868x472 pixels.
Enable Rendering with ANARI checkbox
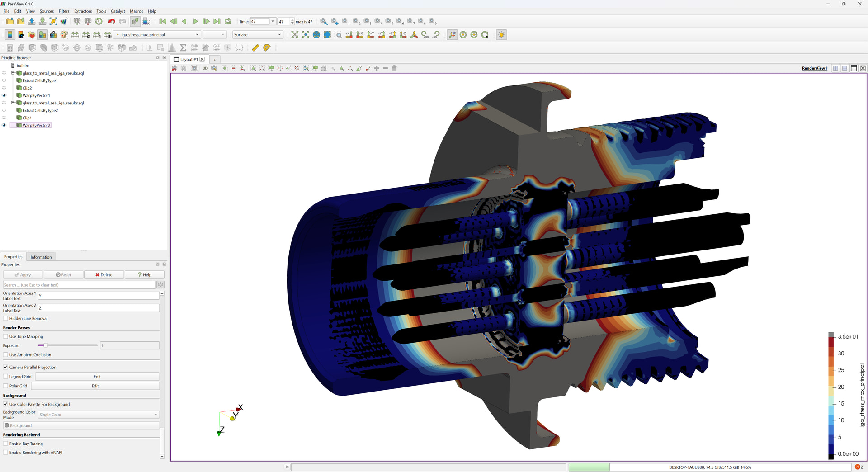(6, 452)
